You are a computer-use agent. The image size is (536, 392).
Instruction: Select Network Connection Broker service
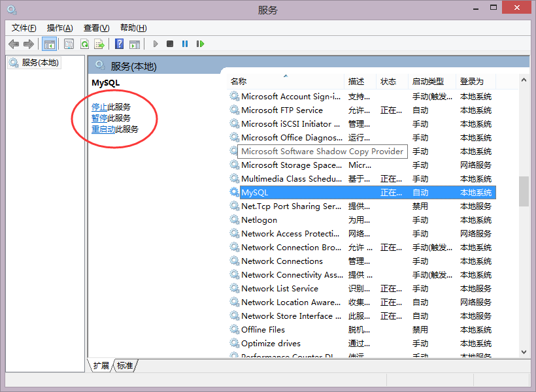(361, 248)
